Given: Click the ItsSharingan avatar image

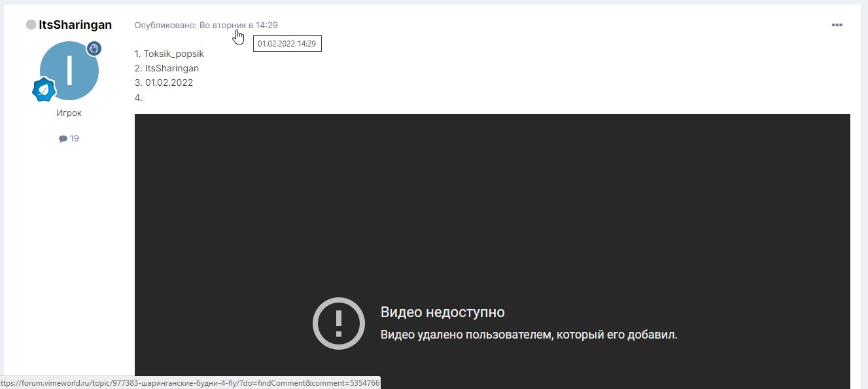Looking at the screenshot, I should 69,69.
